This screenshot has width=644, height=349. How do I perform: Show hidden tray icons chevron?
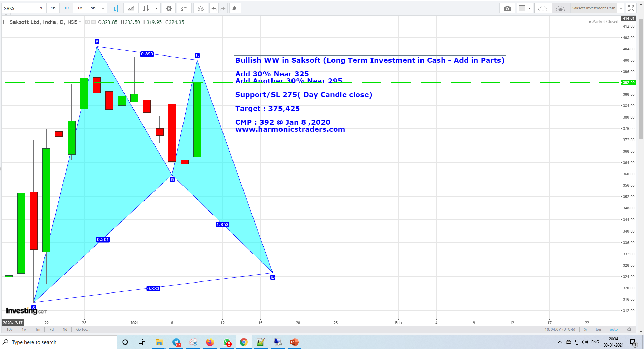click(560, 342)
